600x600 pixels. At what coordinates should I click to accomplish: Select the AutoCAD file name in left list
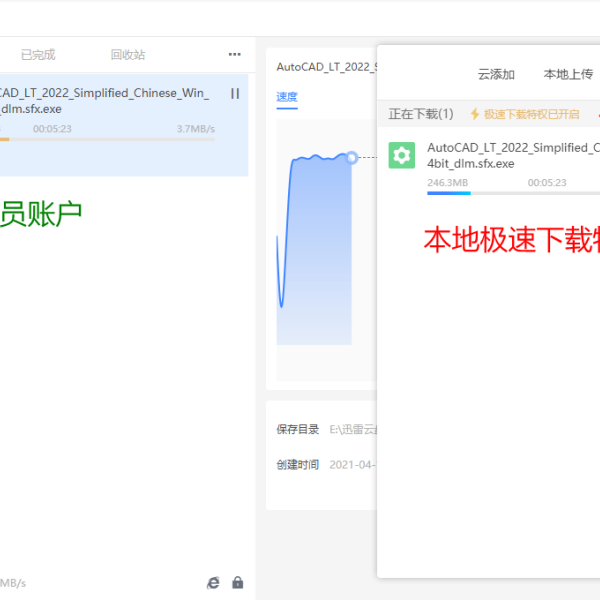pos(104,101)
